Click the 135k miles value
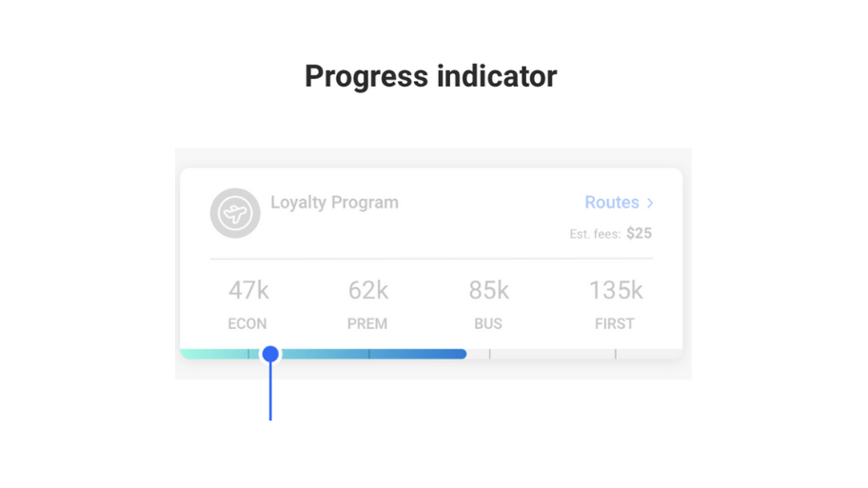 point(615,290)
